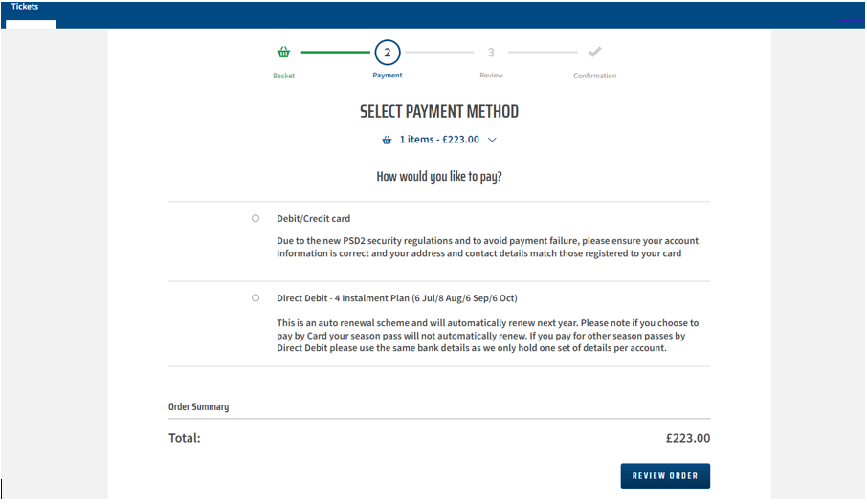The width and height of the screenshot is (867, 504).
Task: Click basket icon beside 1 items total
Action: point(387,140)
